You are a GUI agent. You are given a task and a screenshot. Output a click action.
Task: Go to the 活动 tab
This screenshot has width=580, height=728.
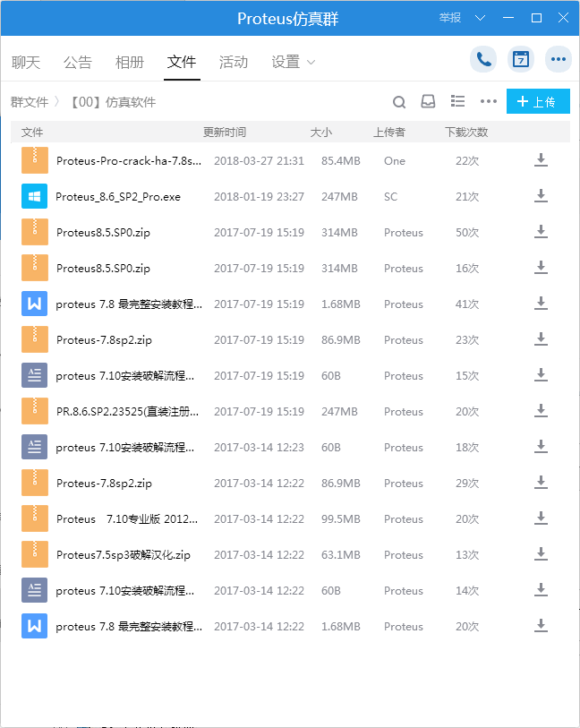[234, 62]
